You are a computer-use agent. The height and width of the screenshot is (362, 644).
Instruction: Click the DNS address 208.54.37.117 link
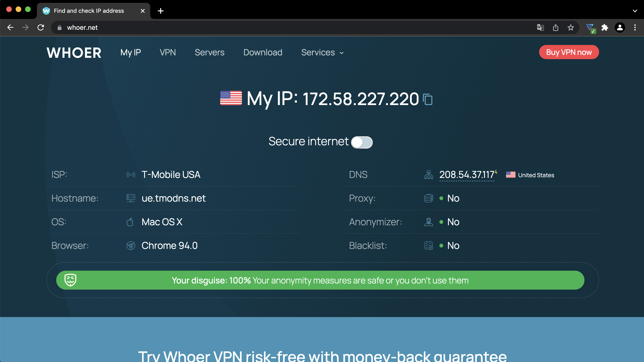click(x=467, y=175)
